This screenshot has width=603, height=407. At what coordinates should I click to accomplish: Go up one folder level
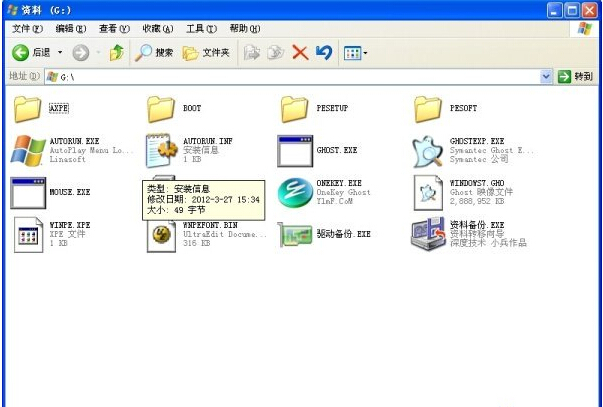[x=117, y=52]
